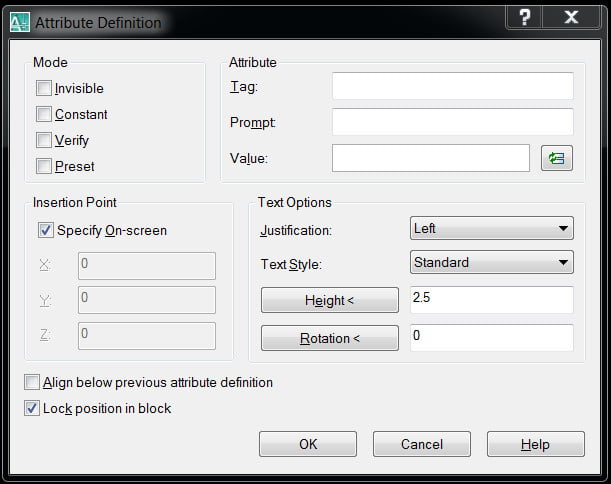The height and width of the screenshot is (484, 611).
Task: Enable the Invisible mode checkbox
Action: [x=44, y=88]
